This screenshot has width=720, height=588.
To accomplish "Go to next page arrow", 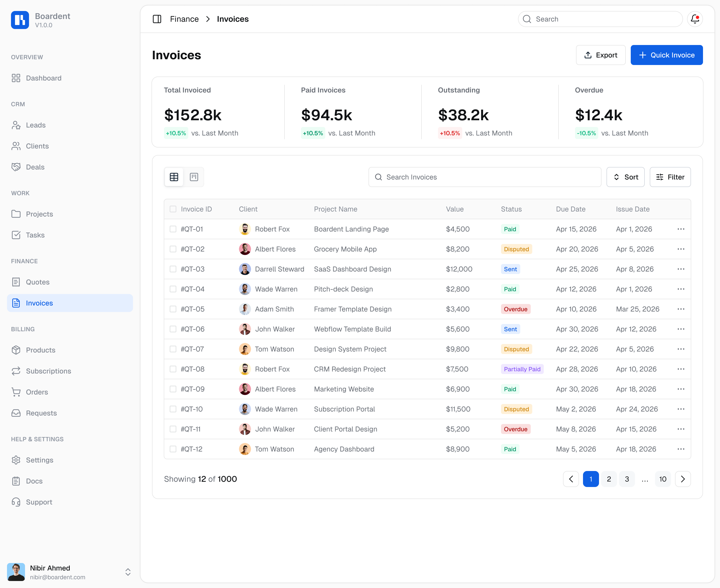I will click(683, 479).
